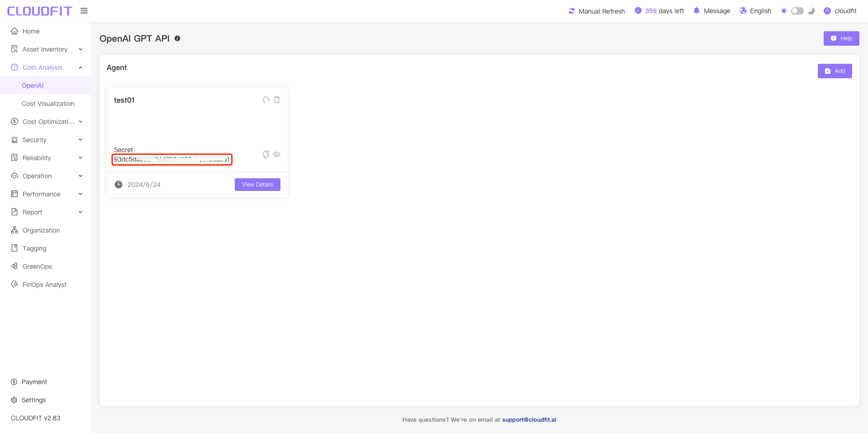Click the secret key value text
This screenshot has height=433, width=868.
click(x=172, y=159)
